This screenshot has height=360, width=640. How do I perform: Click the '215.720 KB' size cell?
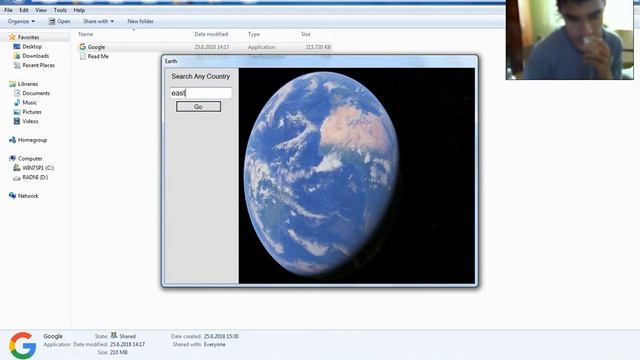pos(318,47)
